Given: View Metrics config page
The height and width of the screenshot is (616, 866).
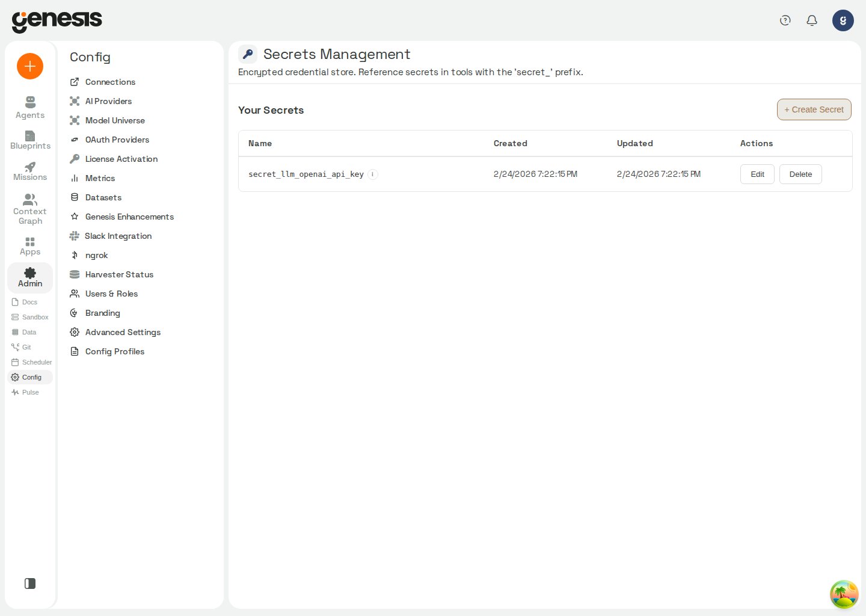Looking at the screenshot, I should [x=93, y=178].
